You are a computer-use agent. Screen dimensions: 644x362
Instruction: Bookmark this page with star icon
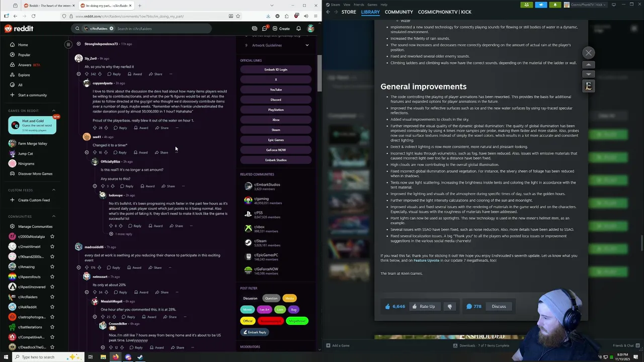coord(238,16)
